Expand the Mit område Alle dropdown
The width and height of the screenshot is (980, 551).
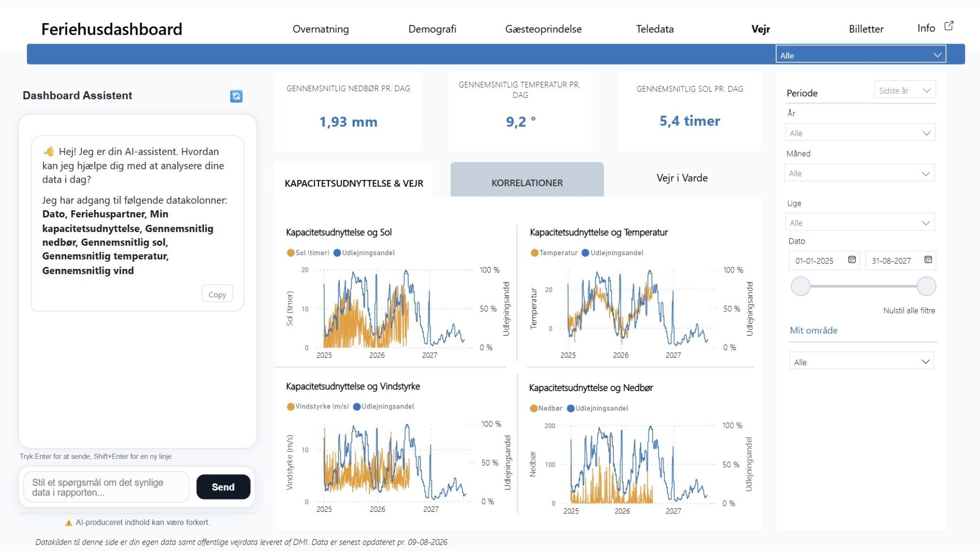pos(861,362)
